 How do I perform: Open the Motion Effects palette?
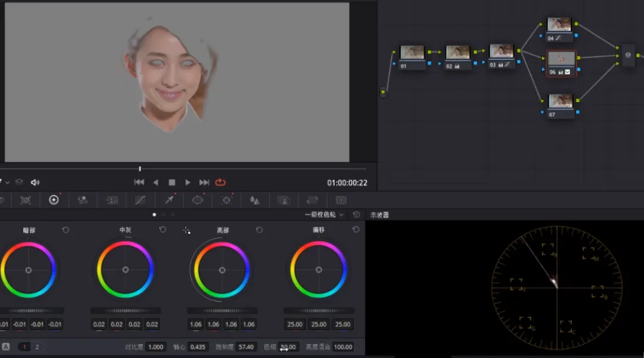point(112,200)
